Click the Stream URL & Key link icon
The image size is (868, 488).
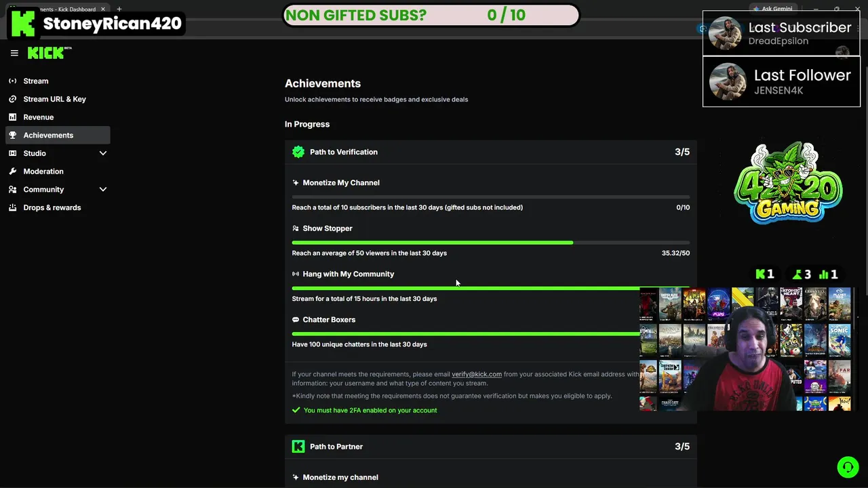click(12, 99)
